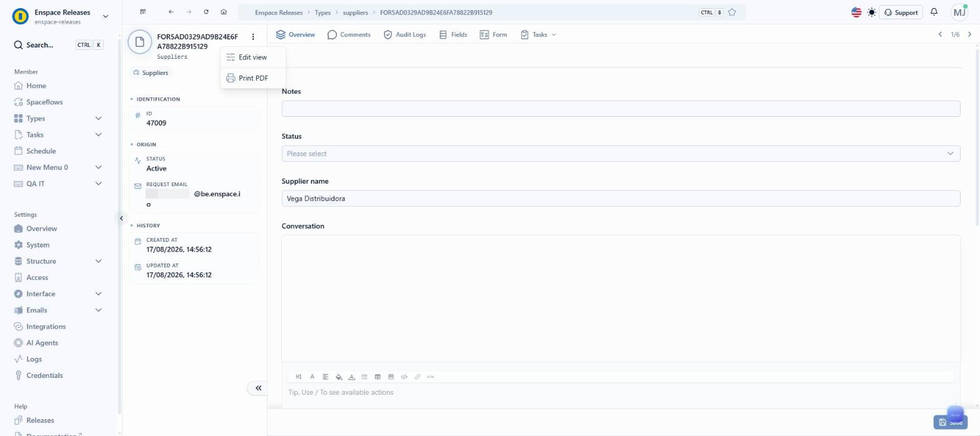Expand the Enspace Releases workspace switcher

click(x=105, y=16)
